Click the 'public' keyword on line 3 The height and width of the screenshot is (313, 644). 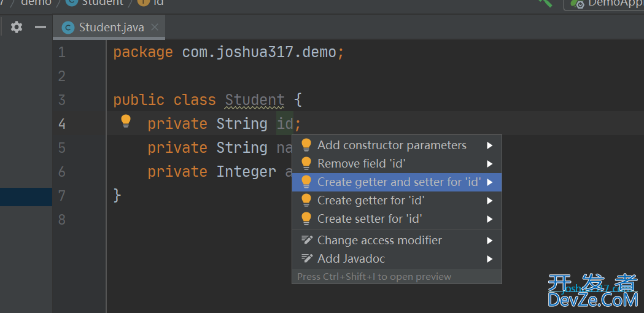(139, 100)
